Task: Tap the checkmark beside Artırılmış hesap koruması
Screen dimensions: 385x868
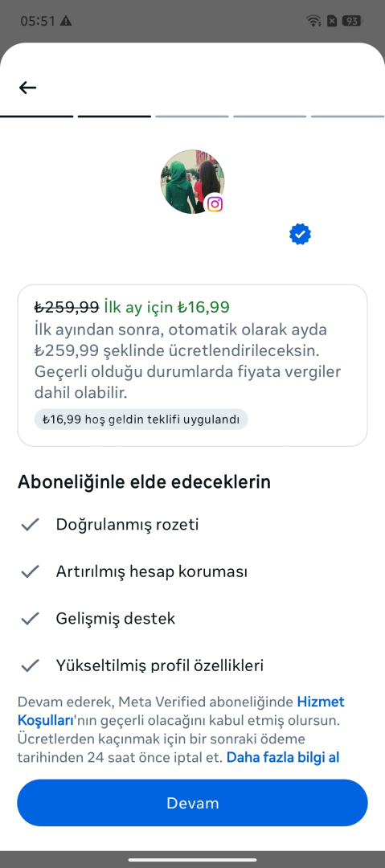Action: (x=30, y=571)
